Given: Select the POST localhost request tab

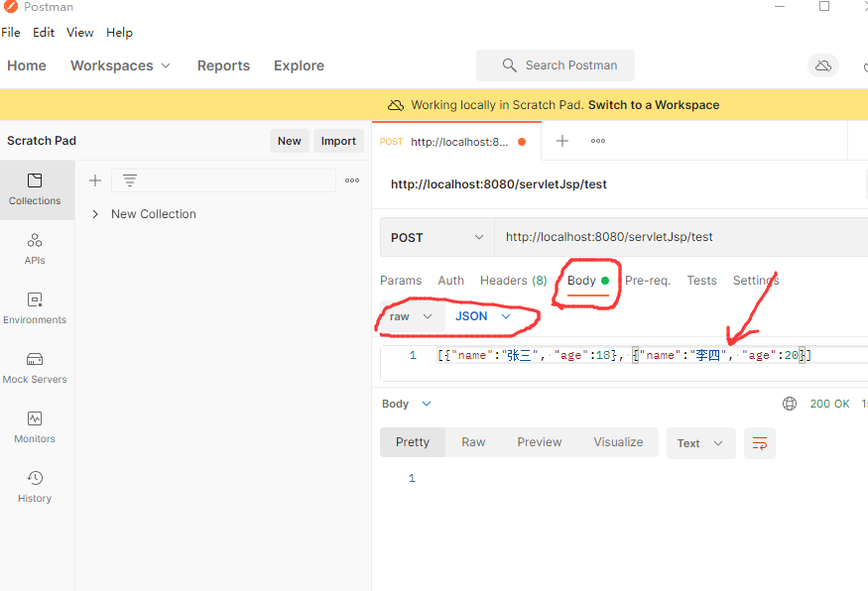Looking at the screenshot, I should click(456, 142).
